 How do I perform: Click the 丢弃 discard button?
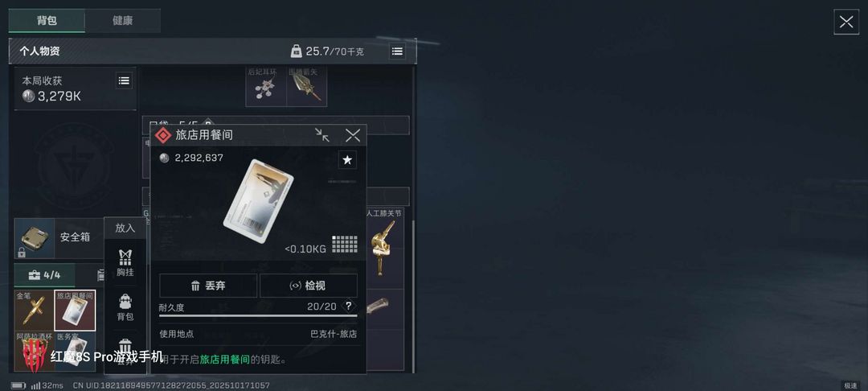[208, 286]
